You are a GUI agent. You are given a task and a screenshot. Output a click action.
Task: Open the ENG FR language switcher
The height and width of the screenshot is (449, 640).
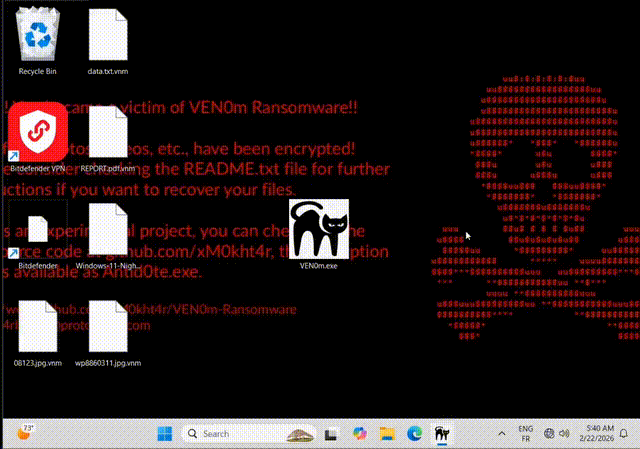pos(525,434)
